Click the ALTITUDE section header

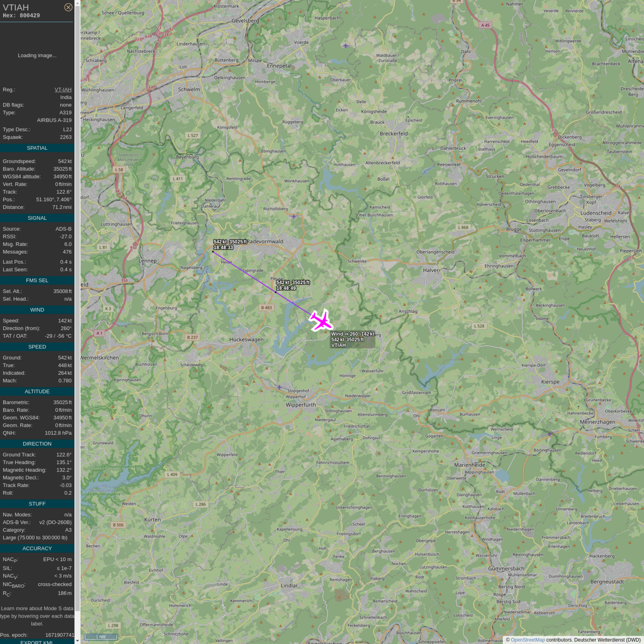pyautogui.click(x=37, y=391)
